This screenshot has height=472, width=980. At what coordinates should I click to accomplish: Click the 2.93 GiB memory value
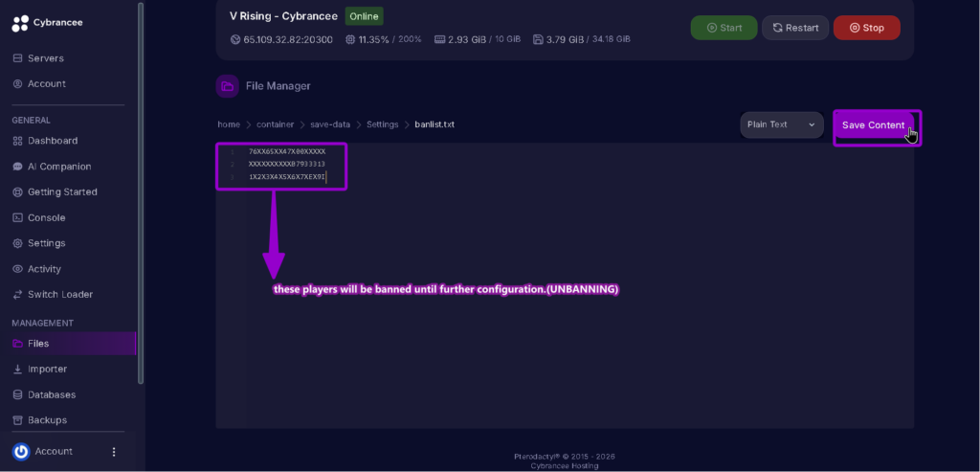point(467,39)
